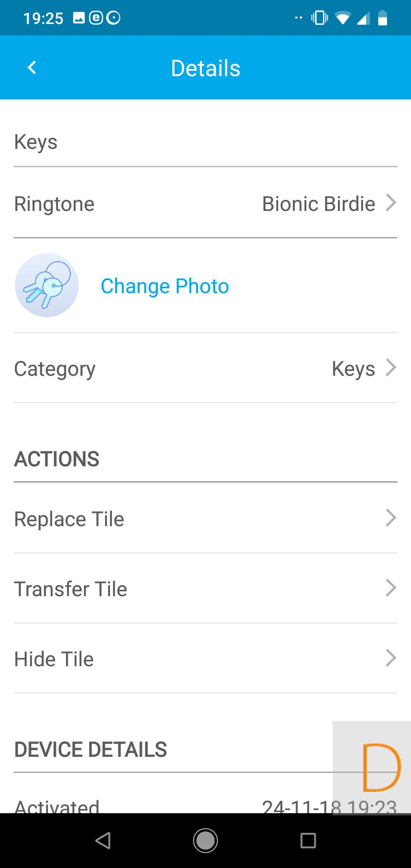Tap the keys photo thumbnail
Screen dimensions: 411x868
47,285
